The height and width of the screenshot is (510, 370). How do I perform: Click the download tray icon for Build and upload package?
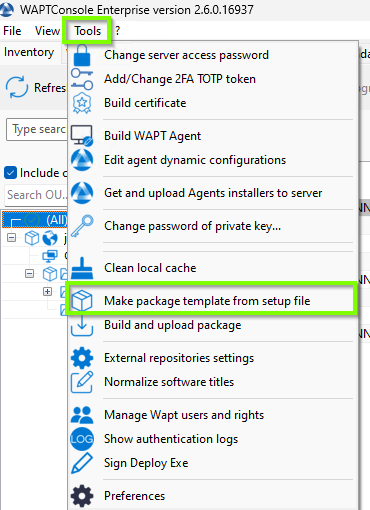click(x=82, y=325)
